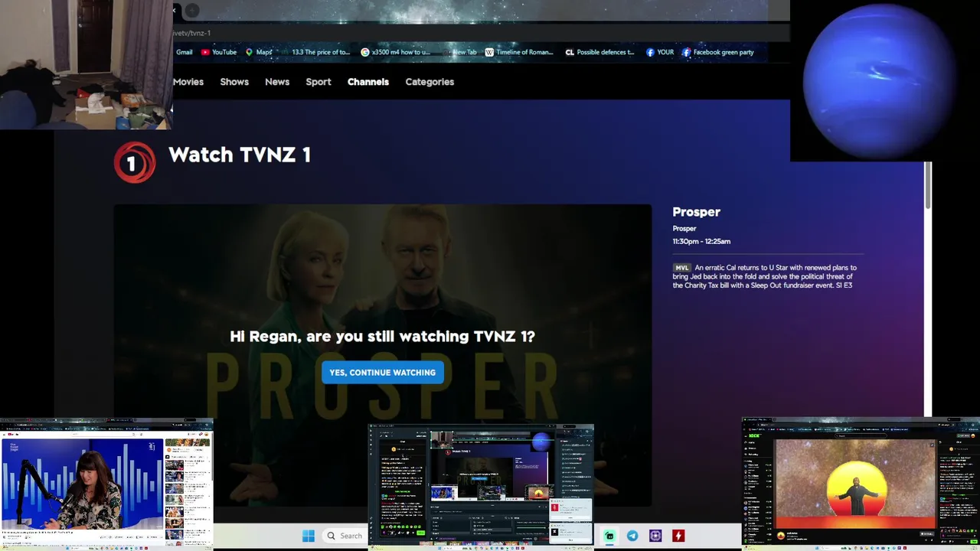Click the sun figure video thumbnail

pos(855,484)
